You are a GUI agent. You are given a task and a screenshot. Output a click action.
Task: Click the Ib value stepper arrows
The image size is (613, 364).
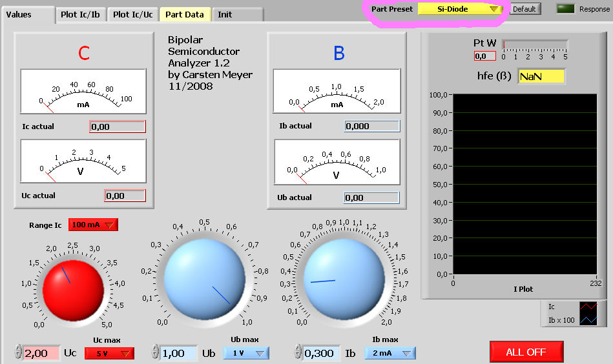click(298, 353)
